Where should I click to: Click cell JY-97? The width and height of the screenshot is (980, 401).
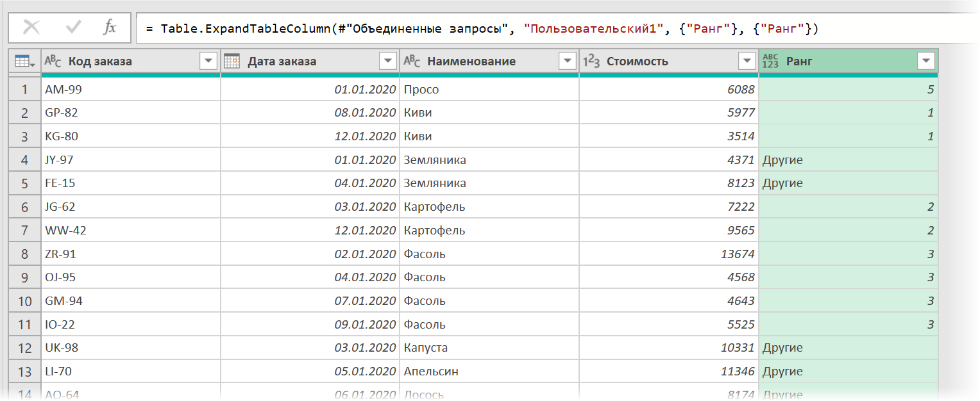pyautogui.click(x=131, y=160)
